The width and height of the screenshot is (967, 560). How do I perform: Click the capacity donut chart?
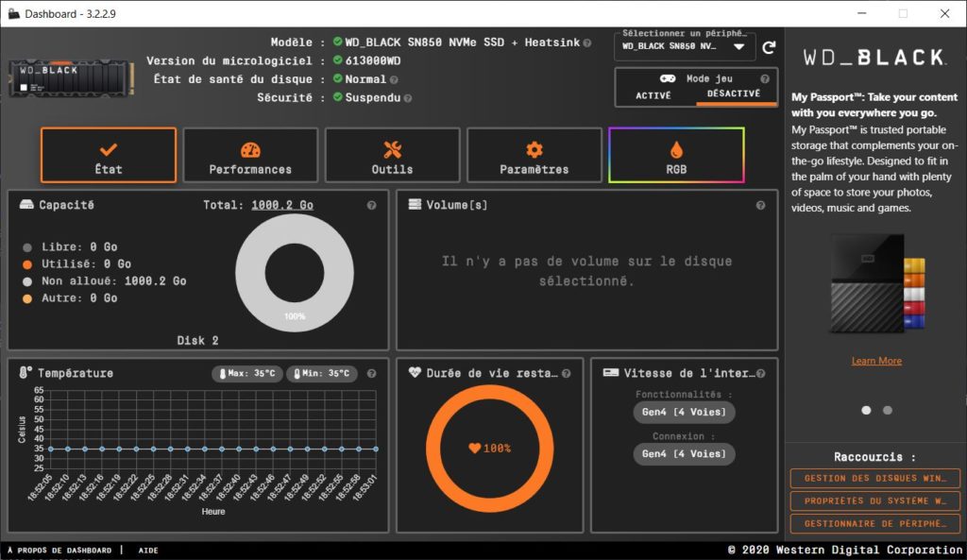(x=295, y=273)
